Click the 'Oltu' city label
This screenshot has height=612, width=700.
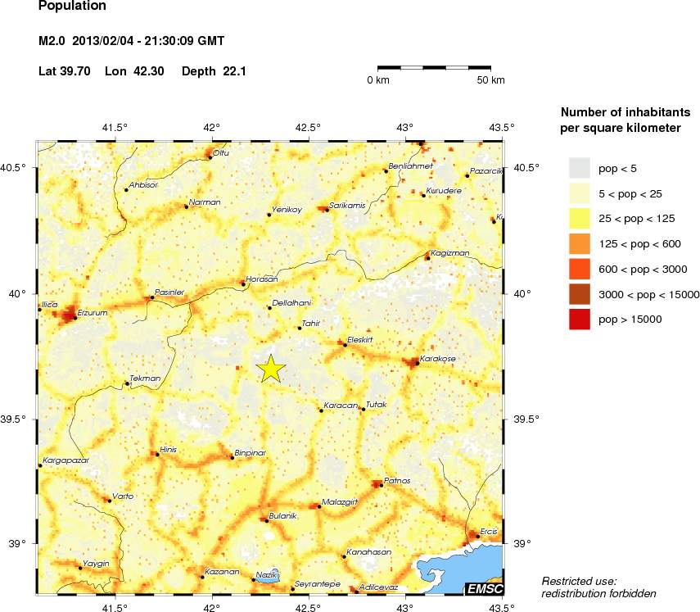[x=220, y=152]
